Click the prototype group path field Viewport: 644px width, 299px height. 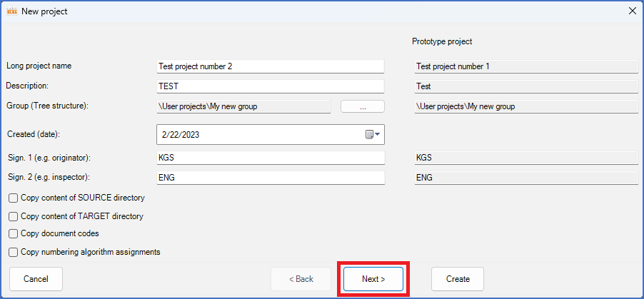click(525, 107)
